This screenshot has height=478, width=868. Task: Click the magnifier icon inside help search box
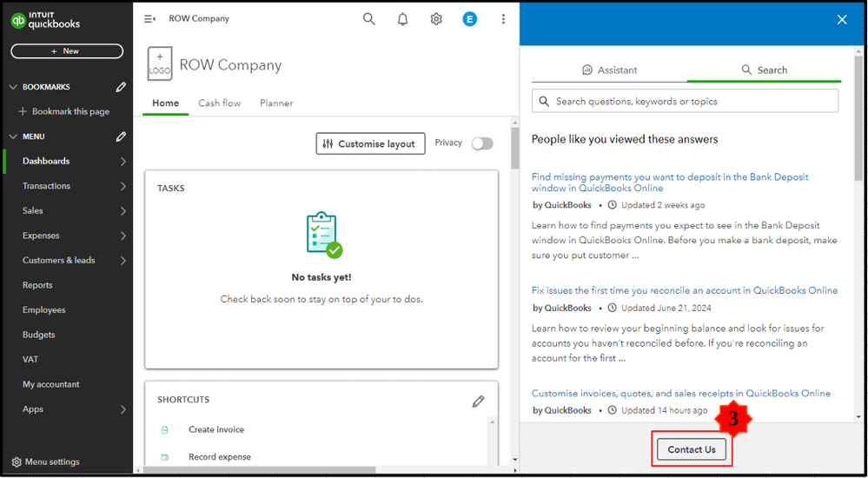(544, 102)
